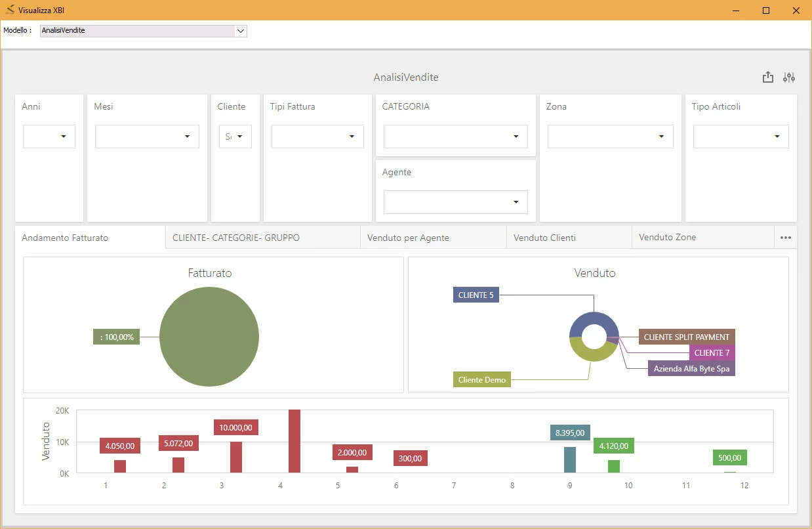Select the CLIENTE 5 donut label
Screen dimensions: 812x529
click(x=476, y=295)
